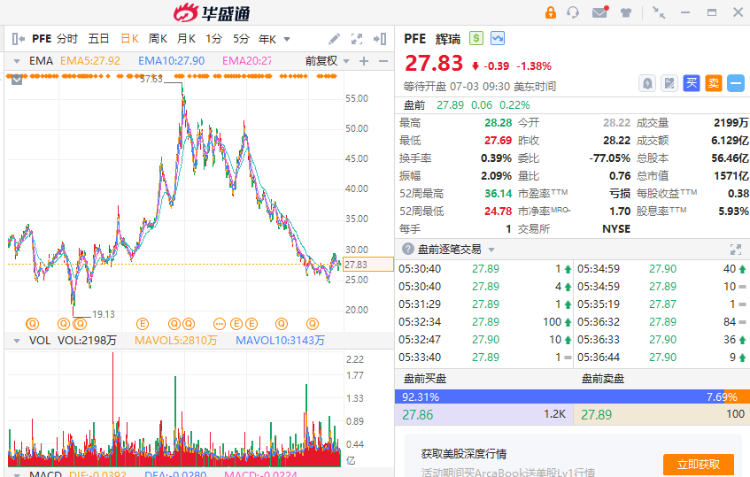Click the 股息率 value 5.93%

[733, 211]
